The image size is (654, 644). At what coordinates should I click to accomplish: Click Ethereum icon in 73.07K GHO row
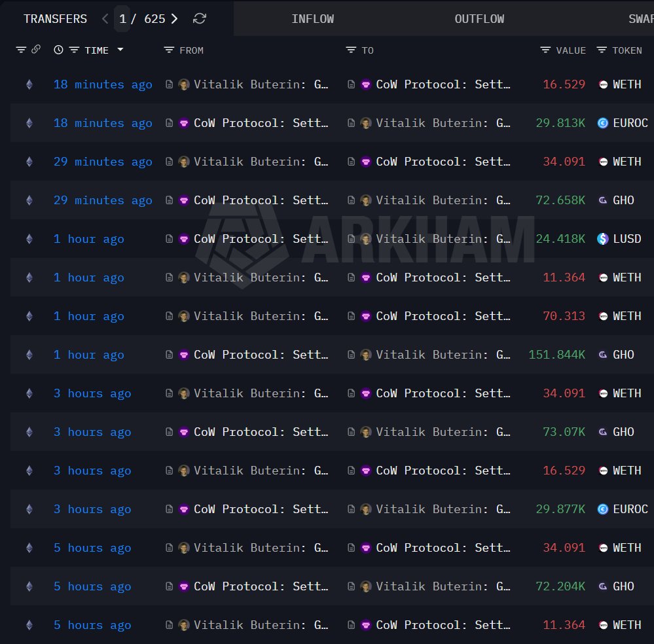tap(29, 432)
